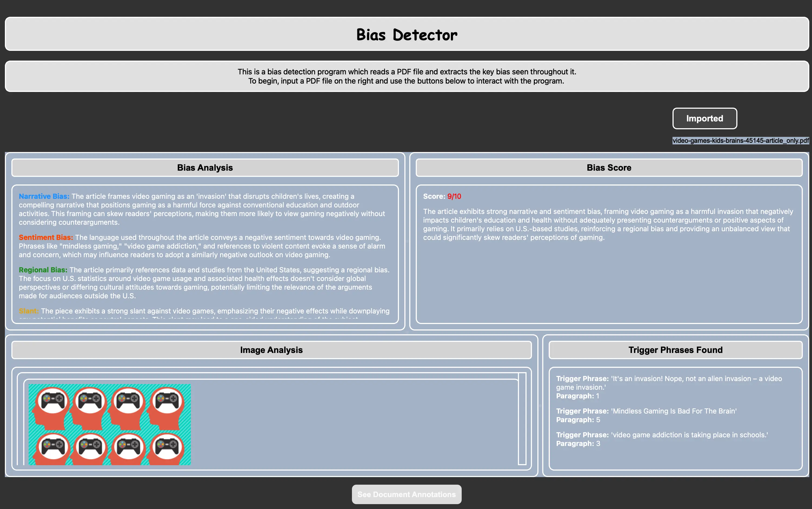Click the Imported button
The width and height of the screenshot is (812, 509).
pyautogui.click(x=704, y=118)
